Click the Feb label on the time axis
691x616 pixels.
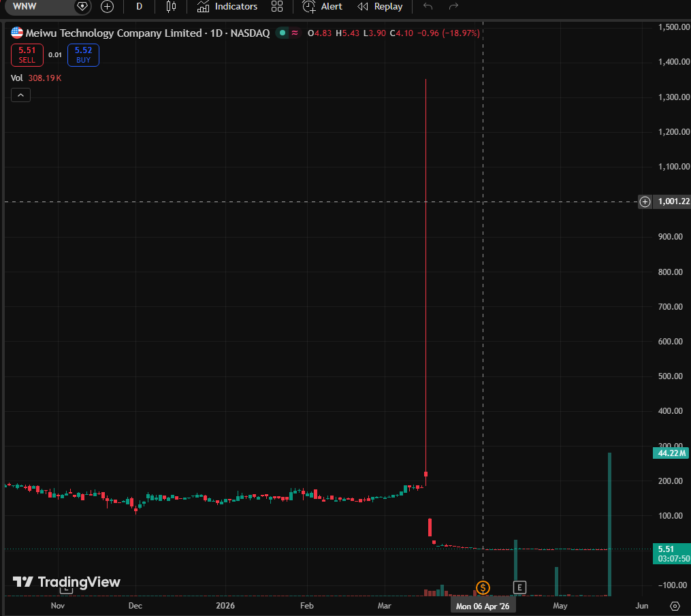pos(307,606)
